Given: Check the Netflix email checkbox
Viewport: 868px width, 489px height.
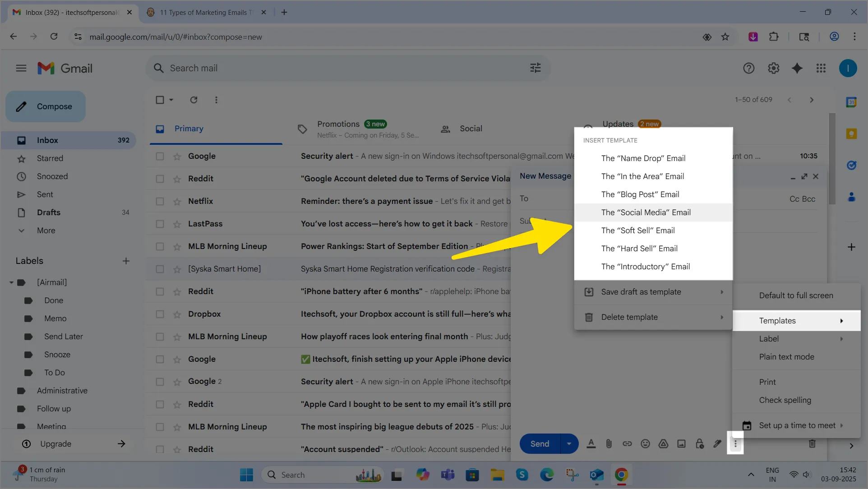Looking at the screenshot, I should coord(160,201).
